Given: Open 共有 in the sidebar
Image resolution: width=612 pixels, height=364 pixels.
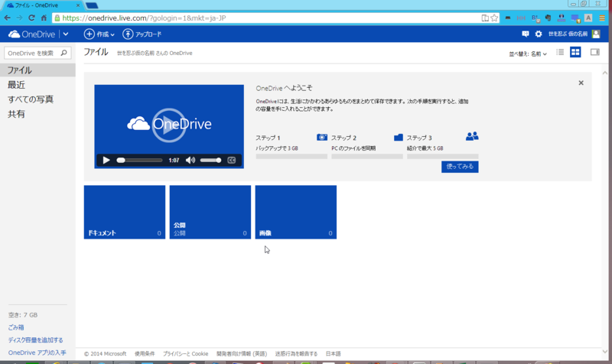Looking at the screenshot, I should [16, 114].
